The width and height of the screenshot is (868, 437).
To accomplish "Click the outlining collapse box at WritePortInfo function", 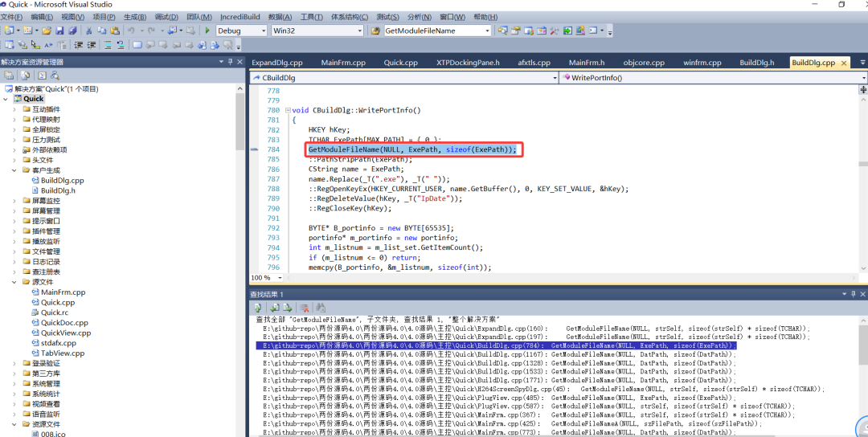I will coord(288,110).
